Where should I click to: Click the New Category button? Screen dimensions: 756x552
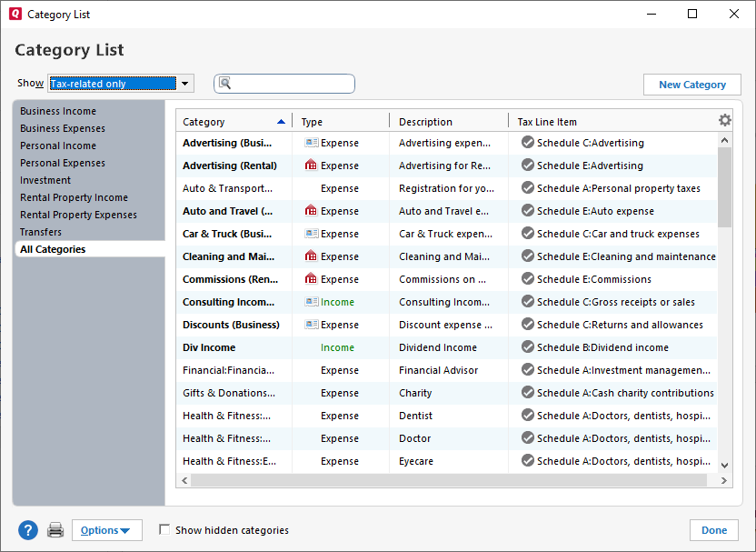pyautogui.click(x=691, y=83)
